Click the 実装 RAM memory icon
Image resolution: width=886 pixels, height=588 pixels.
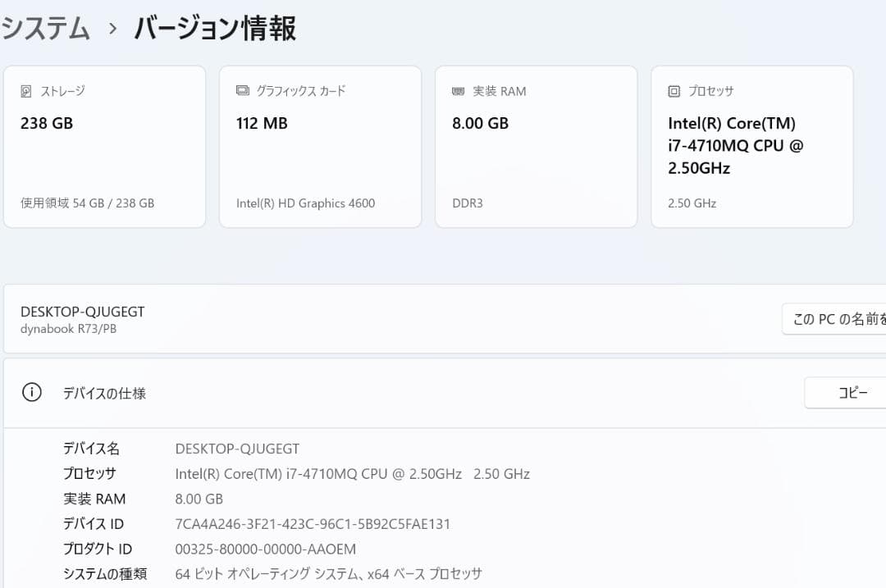point(457,91)
